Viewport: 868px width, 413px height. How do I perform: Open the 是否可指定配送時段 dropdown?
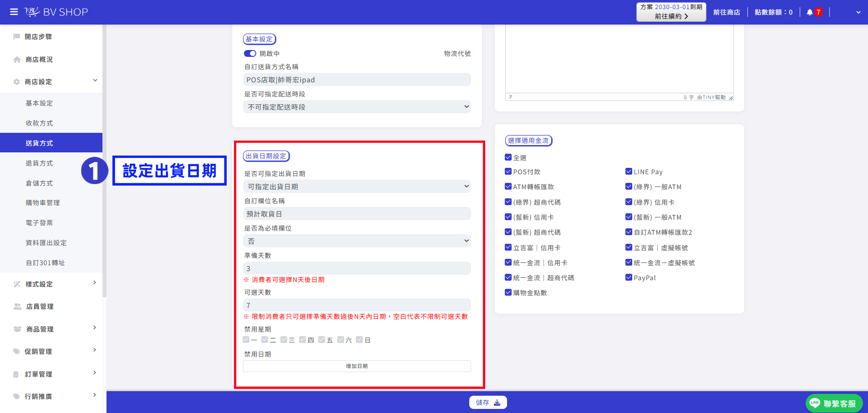pyautogui.click(x=357, y=107)
